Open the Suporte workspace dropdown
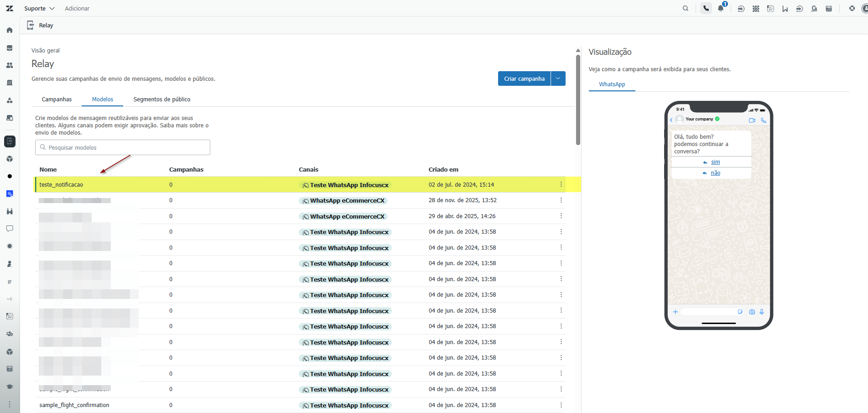This screenshot has width=868, height=413. pos(39,8)
